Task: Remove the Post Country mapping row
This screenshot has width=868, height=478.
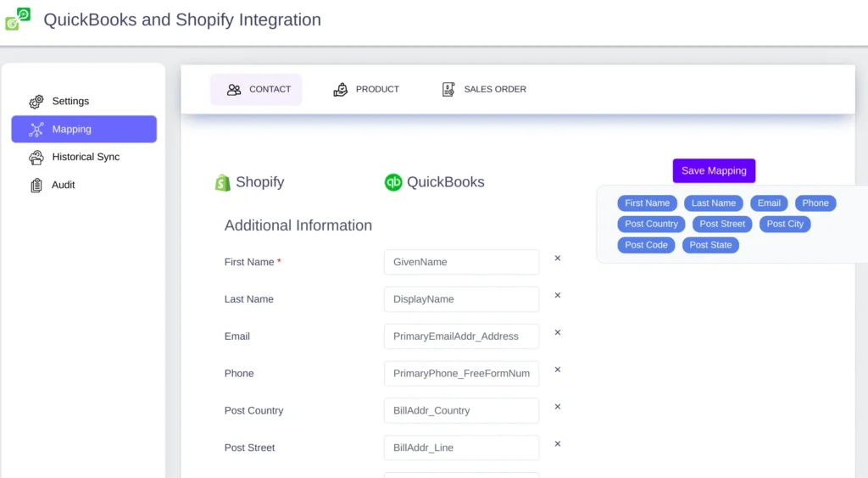Action: (x=558, y=407)
